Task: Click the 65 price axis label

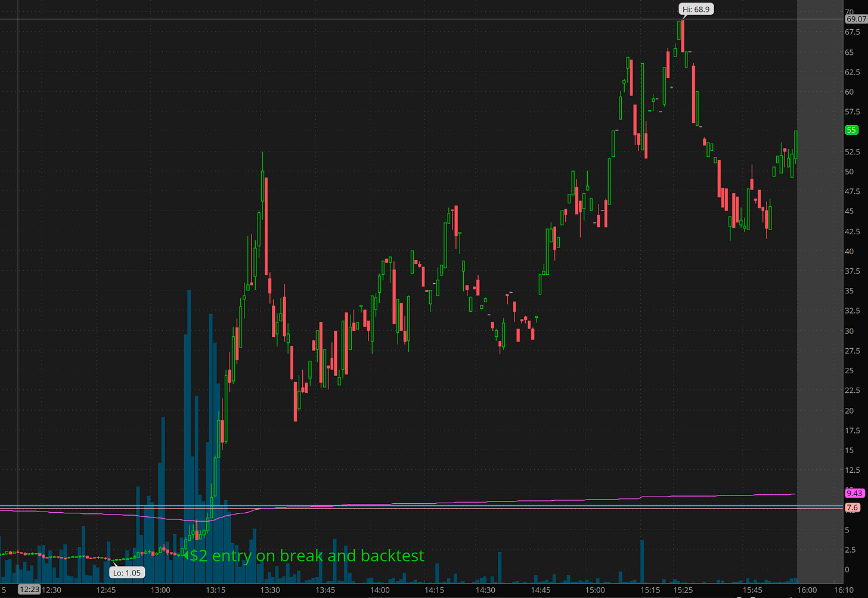Action: coord(849,52)
